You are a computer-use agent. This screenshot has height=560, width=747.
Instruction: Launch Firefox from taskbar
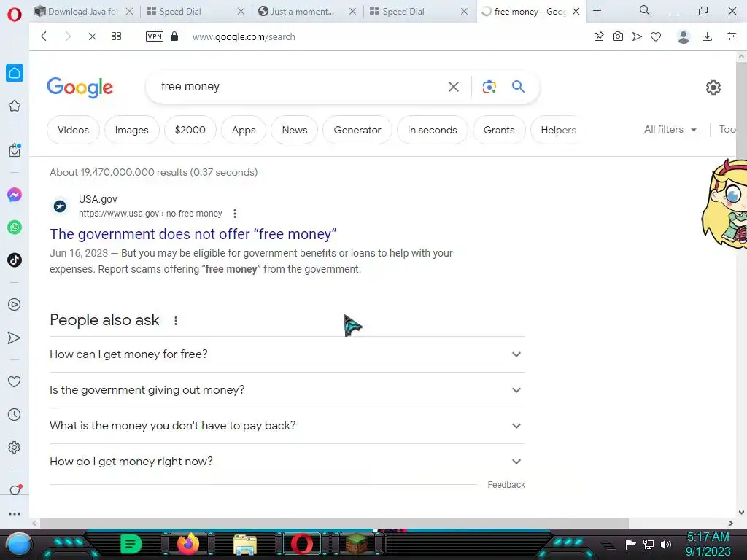coord(187,544)
